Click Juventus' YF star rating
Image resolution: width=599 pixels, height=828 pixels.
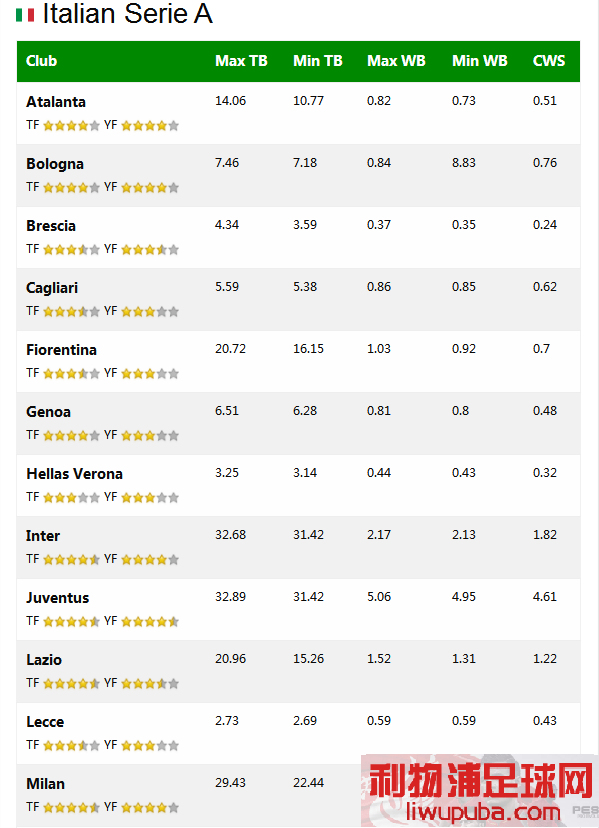click(x=150, y=622)
